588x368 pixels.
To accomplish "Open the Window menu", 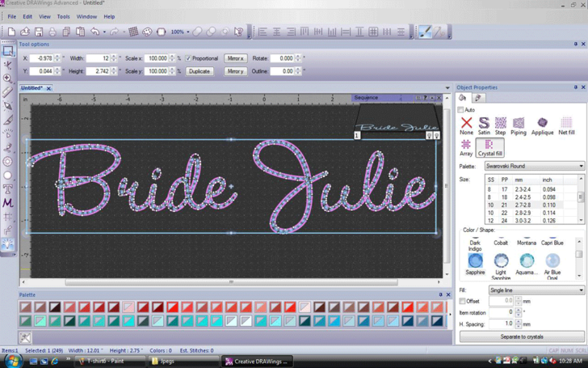I will 86,16.
